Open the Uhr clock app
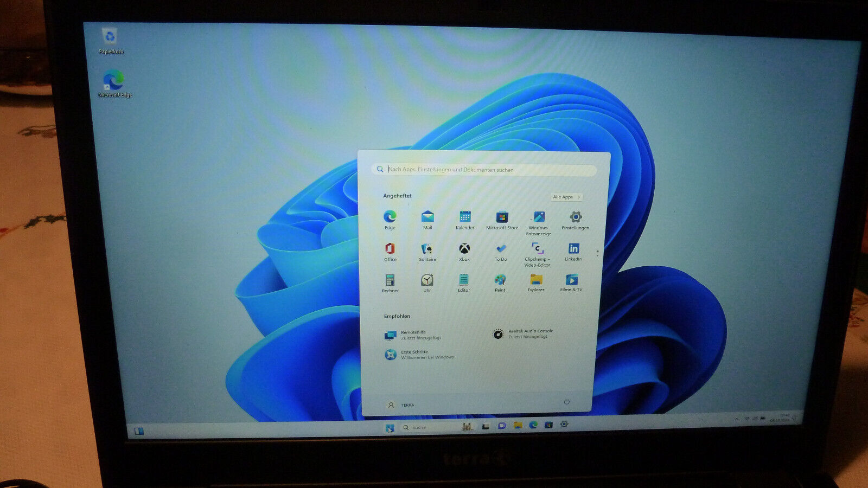Screen dimensions: 868x488 tap(427, 283)
